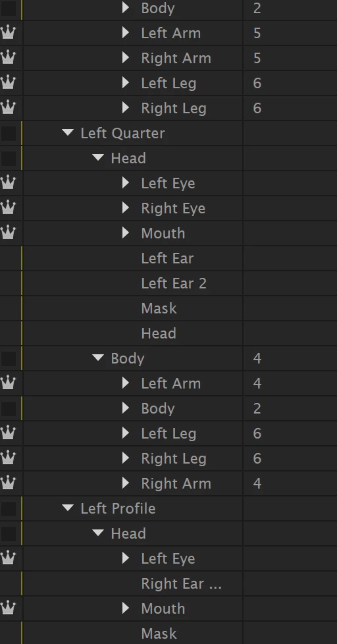Click crown icon beside Left Quarter's Right Leg
Image resolution: width=337 pixels, height=644 pixels.
coord(8,458)
